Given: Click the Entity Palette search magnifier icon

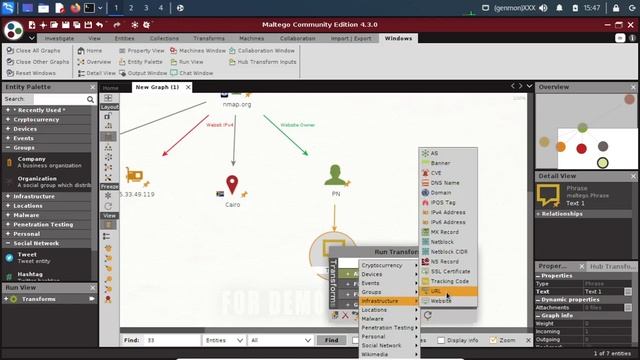Looking at the screenshot, I should (x=90, y=99).
